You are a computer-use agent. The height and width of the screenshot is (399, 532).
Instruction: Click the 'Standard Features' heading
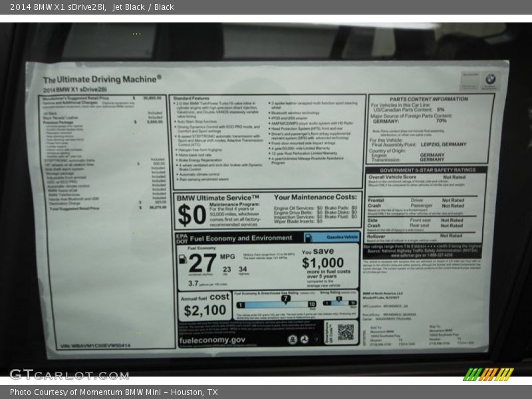pos(192,98)
